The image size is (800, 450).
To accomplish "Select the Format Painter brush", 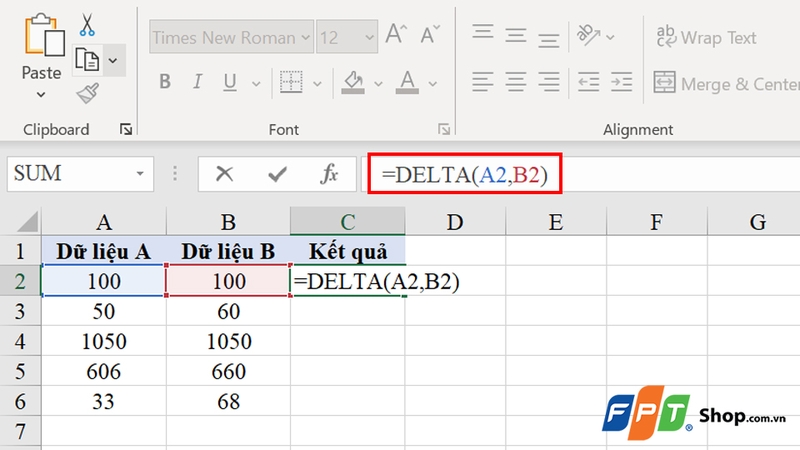I will pos(88,94).
